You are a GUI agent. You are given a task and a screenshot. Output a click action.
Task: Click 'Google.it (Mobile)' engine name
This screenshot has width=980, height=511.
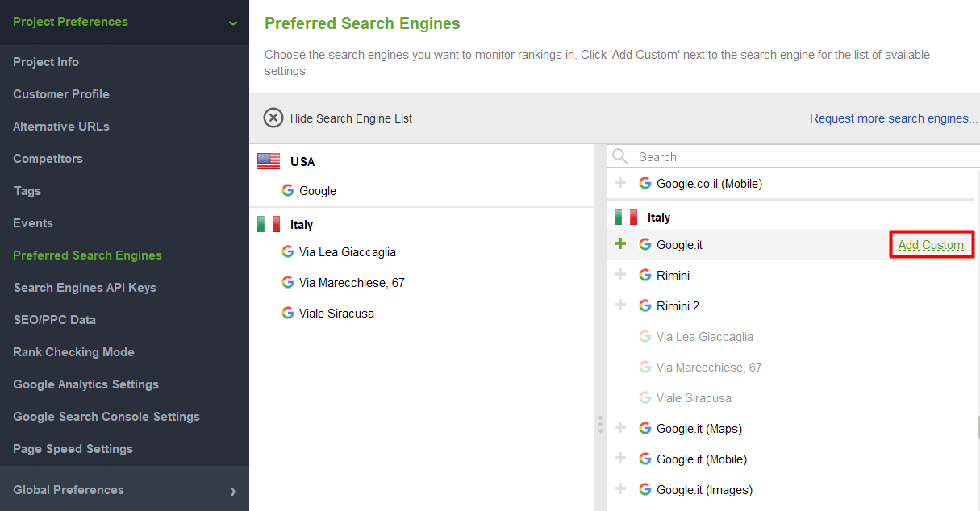click(702, 459)
